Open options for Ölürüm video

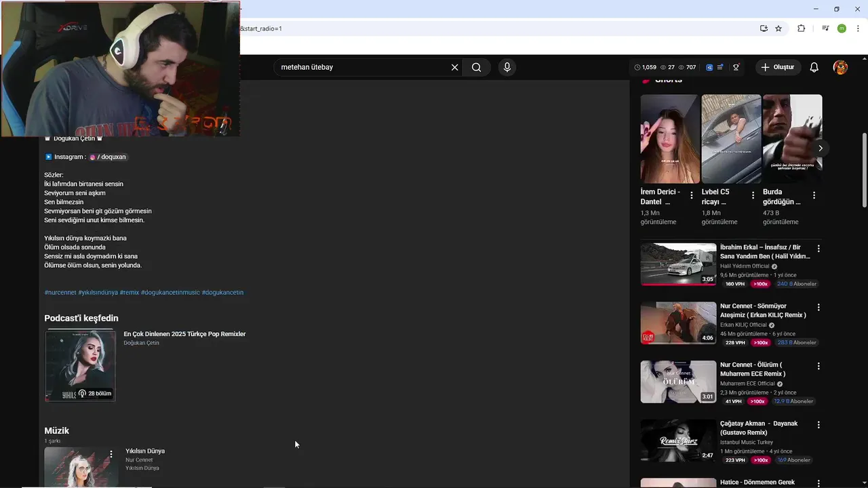click(818, 366)
